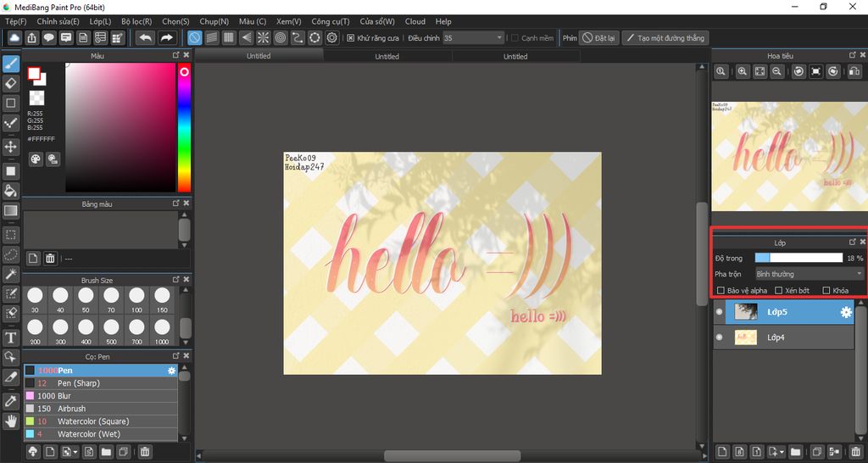Enable grid snap
The width and height of the screenshot is (868, 463).
pos(229,37)
